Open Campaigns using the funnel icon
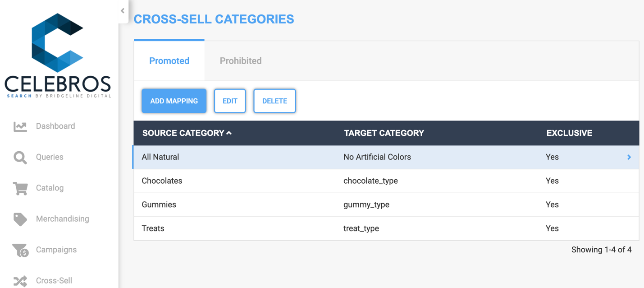 click(x=20, y=250)
